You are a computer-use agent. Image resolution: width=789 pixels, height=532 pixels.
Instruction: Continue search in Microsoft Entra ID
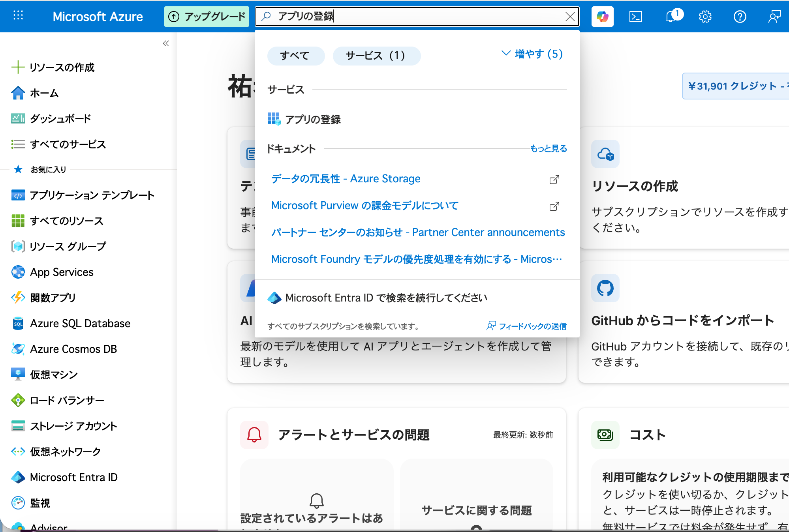click(x=378, y=298)
